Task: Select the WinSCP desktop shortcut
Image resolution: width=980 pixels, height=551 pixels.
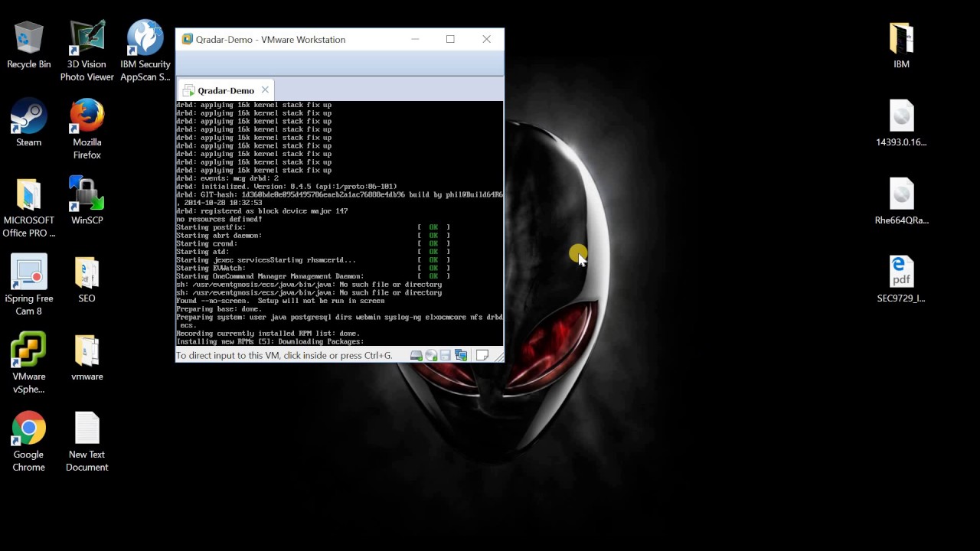Action: pyautogui.click(x=87, y=201)
